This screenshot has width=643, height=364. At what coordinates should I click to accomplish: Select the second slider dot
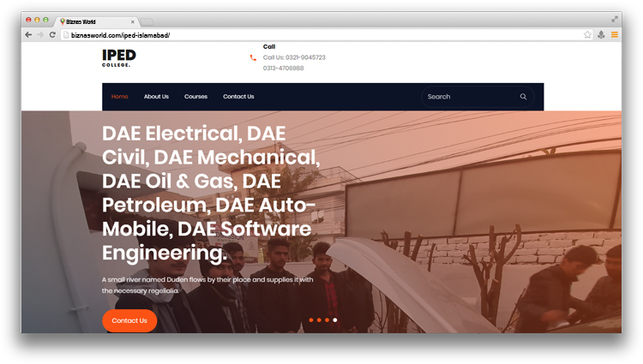pos(319,320)
